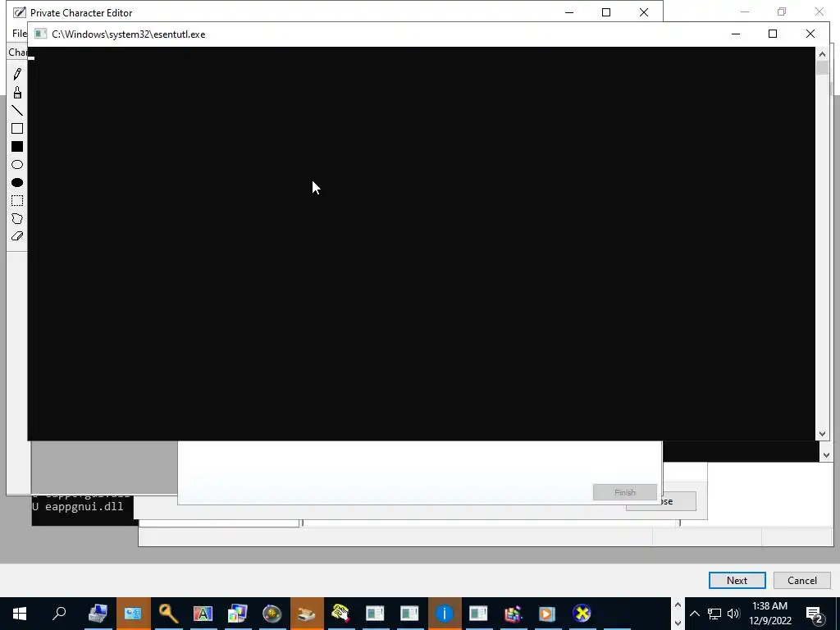840x630 pixels.
Task: Maximize the Private Character Editor window
Action: pyautogui.click(x=606, y=12)
